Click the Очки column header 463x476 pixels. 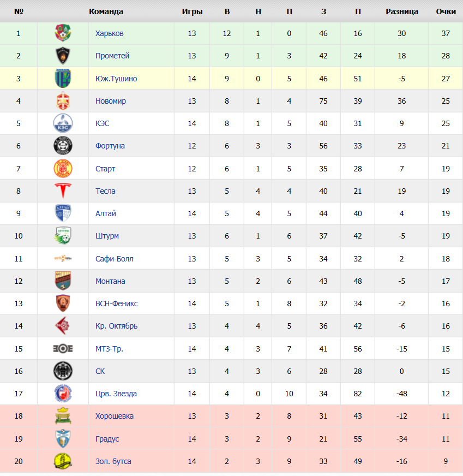point(446,11)
